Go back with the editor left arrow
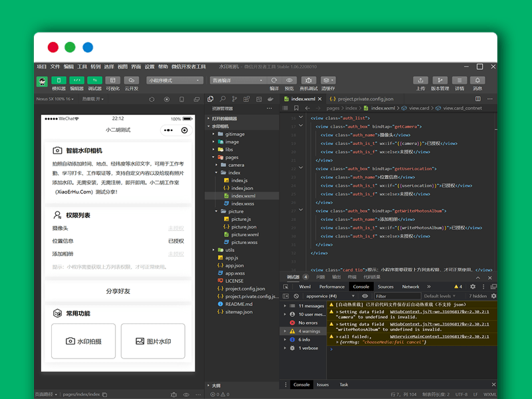The height and width of the screenshot is (399, 532). click(307, 108)
